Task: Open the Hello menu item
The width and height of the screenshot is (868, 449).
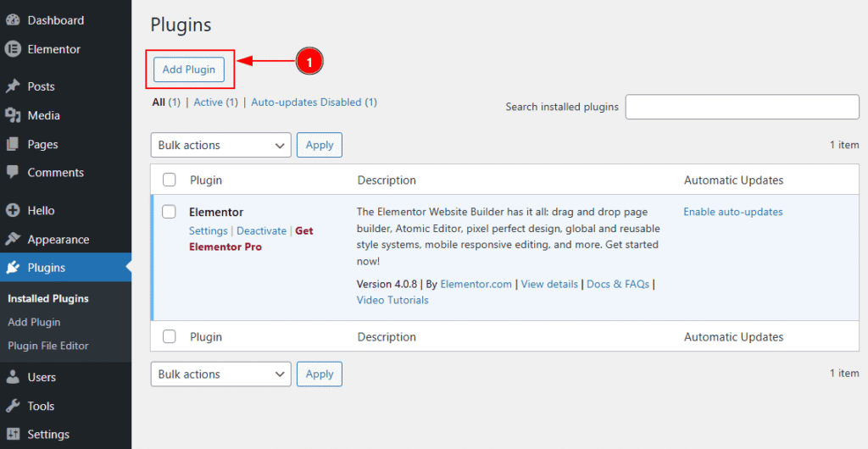Action: (41, 210)
